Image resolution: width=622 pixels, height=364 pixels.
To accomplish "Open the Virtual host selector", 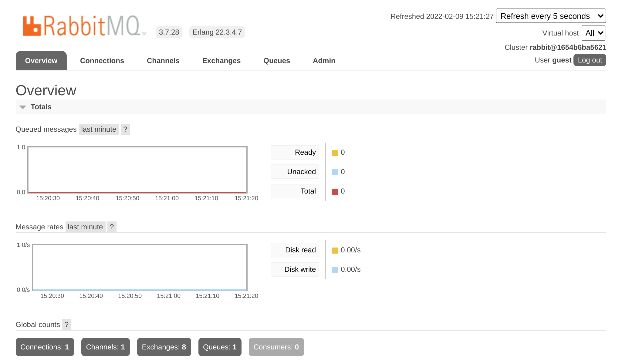I will coord(593,33).
